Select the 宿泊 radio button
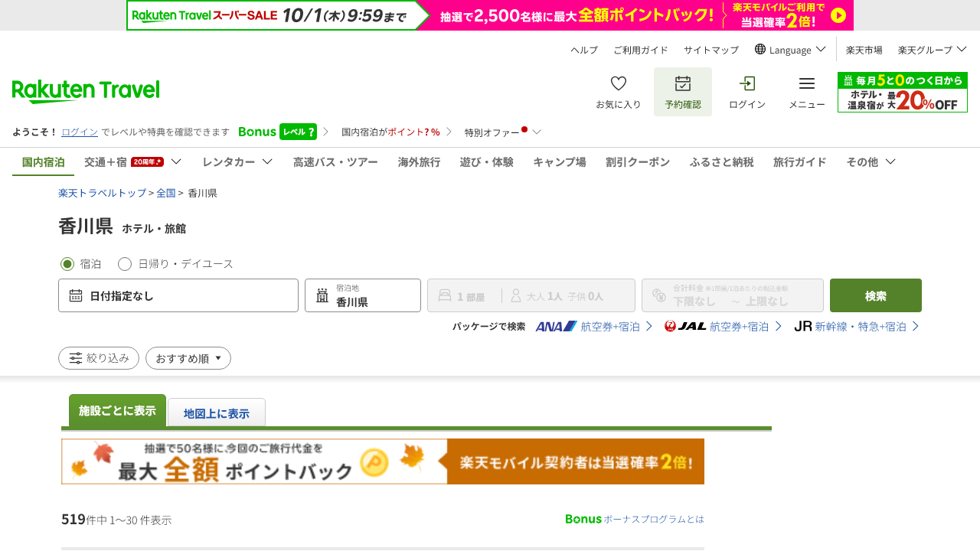The image size is (980, 551). pyautogui.click(x=67, y=264)
